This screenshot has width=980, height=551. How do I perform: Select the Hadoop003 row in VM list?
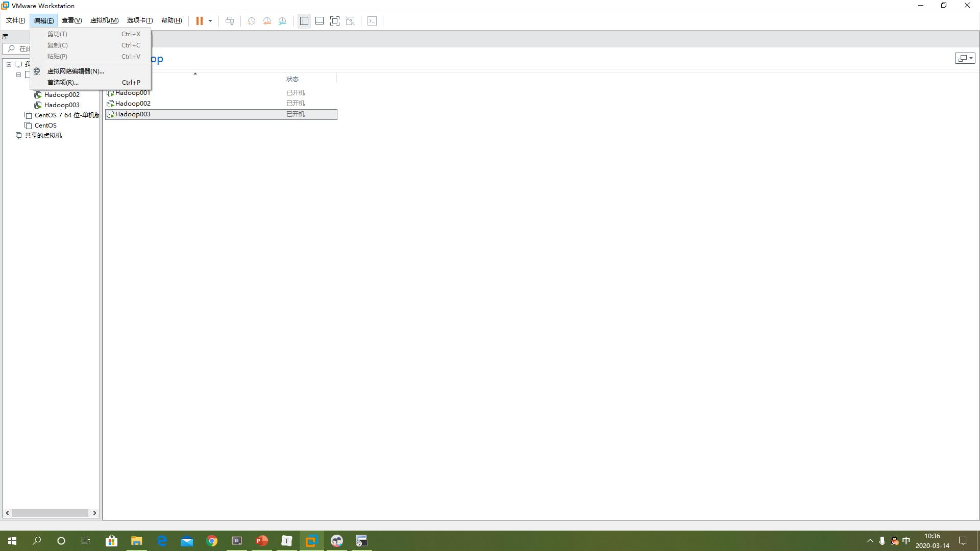click(x=221, y=114)
